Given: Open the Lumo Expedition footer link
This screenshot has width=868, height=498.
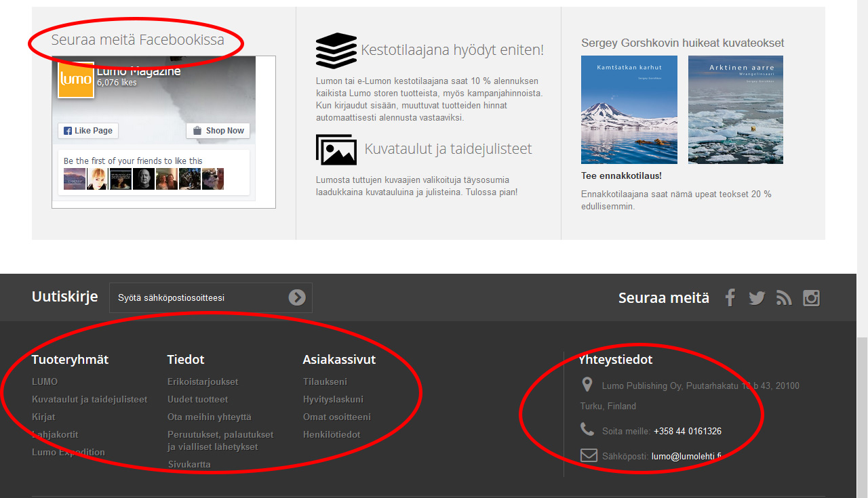Looking at the screenshot, I should coord(68,452).
